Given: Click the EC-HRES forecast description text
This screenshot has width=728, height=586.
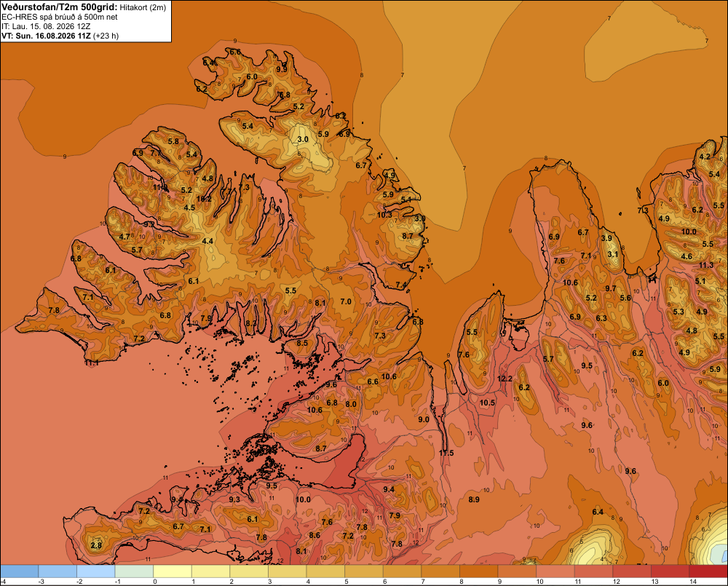Looking at the screenshot, I should [60, 17].
